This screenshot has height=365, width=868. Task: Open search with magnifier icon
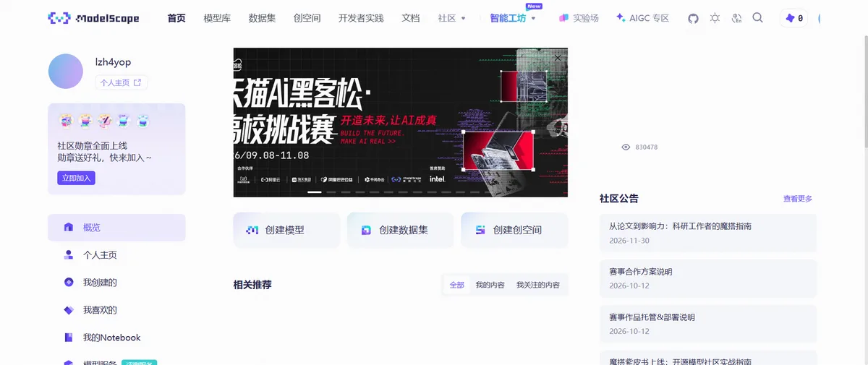(757, 18)
